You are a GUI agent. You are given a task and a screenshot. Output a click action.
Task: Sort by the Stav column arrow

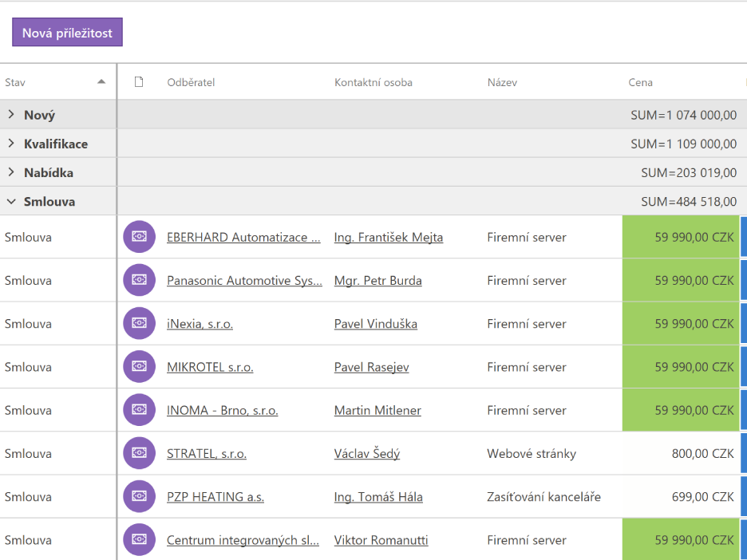click(101, 82)
